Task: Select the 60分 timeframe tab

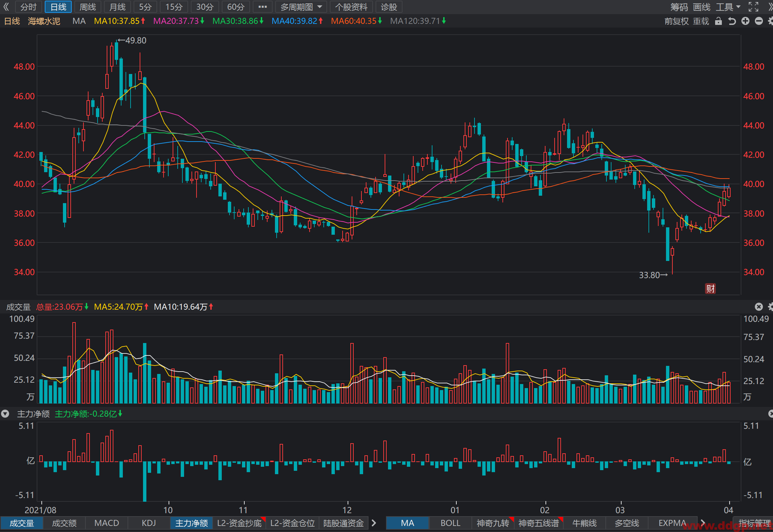Action: (236, 7)
